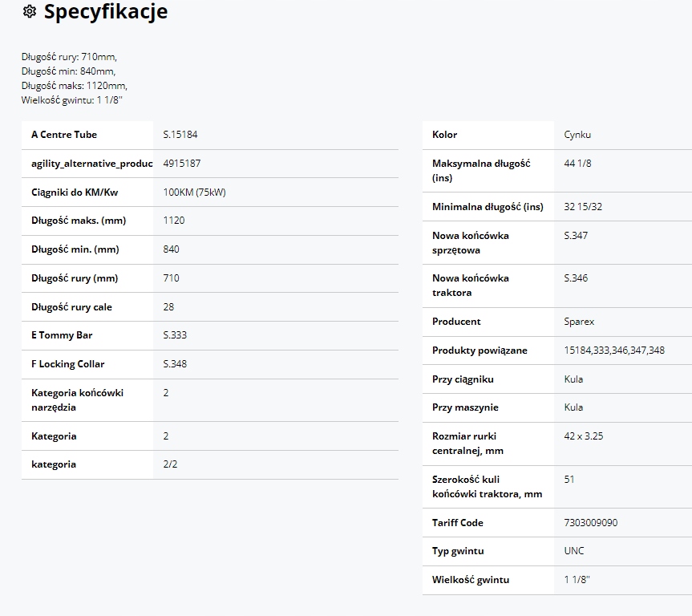Click the Kolor row label

tap(445, 135)
